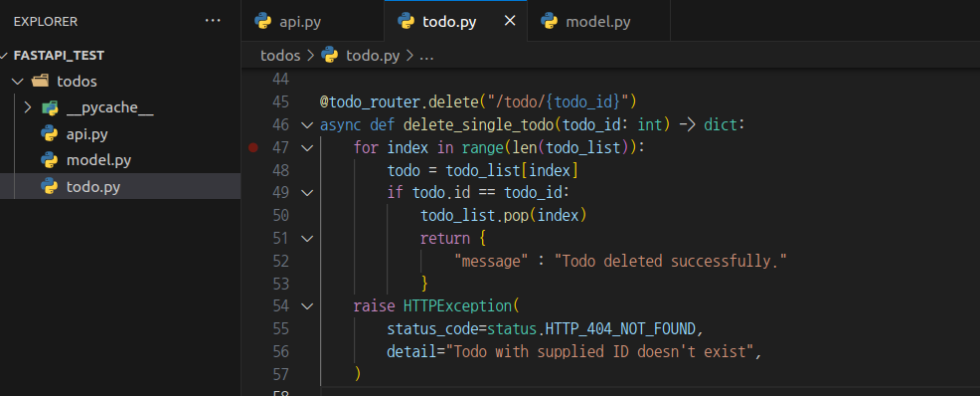This screenshot has height=396, width=980.
Task: Close the todo.py editor tab
Action: click(510, 21)
